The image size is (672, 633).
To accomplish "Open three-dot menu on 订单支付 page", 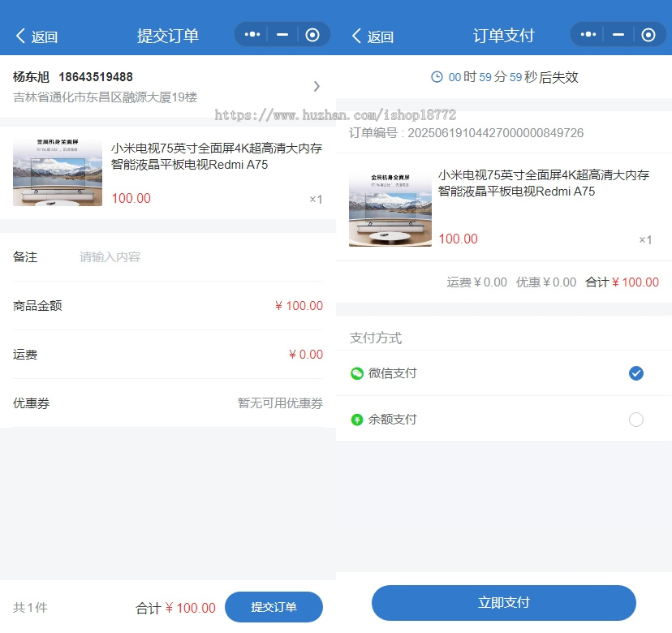I will click(x=588, y=34).
